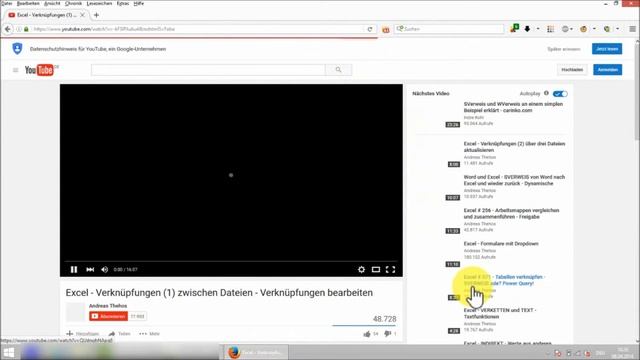Select the Excel - Verknüpfungen browser tab
Screen dimensions: 640x360
point(47,15)
